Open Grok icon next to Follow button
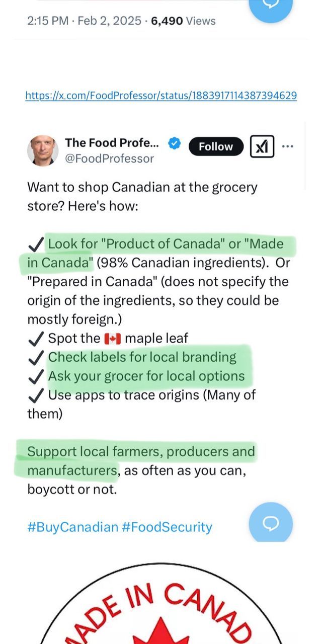 point(262,146)
